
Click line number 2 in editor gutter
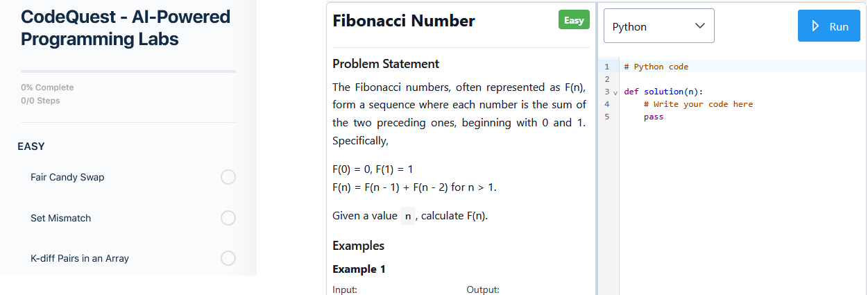click(x=606, y=79)
